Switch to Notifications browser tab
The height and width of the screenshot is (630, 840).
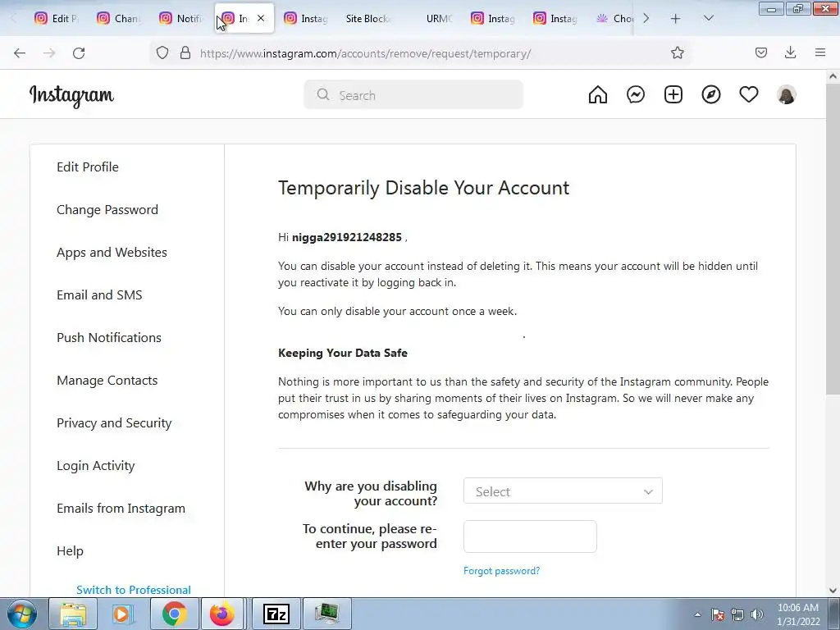point(181,19)
